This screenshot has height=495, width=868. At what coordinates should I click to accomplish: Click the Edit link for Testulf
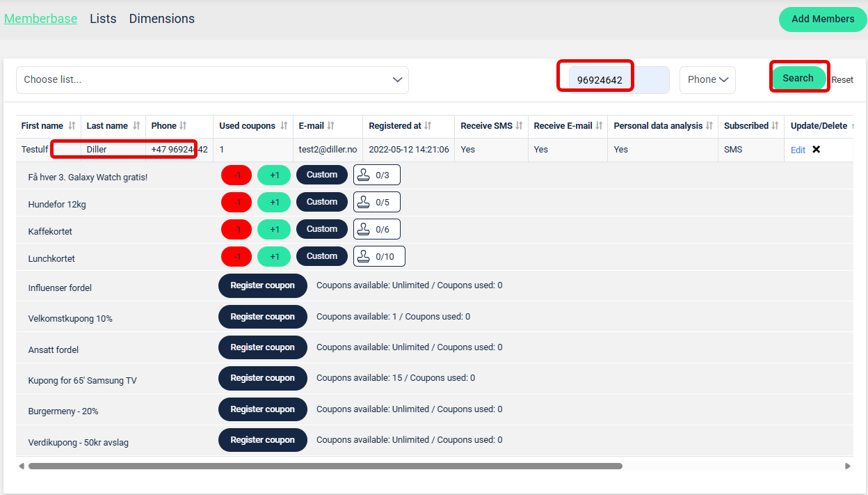click(x=798, y=150)
